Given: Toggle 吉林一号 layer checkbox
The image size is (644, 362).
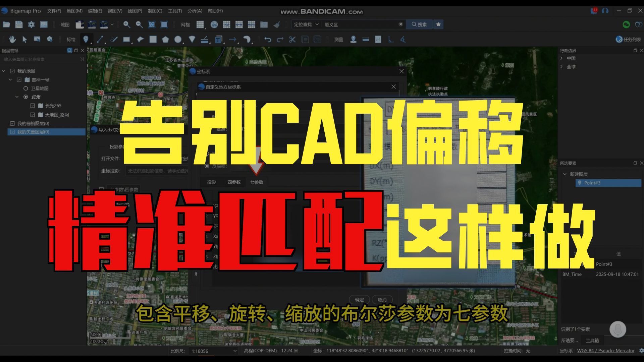Looking at the screenshot, I should (x=19, y=80).
